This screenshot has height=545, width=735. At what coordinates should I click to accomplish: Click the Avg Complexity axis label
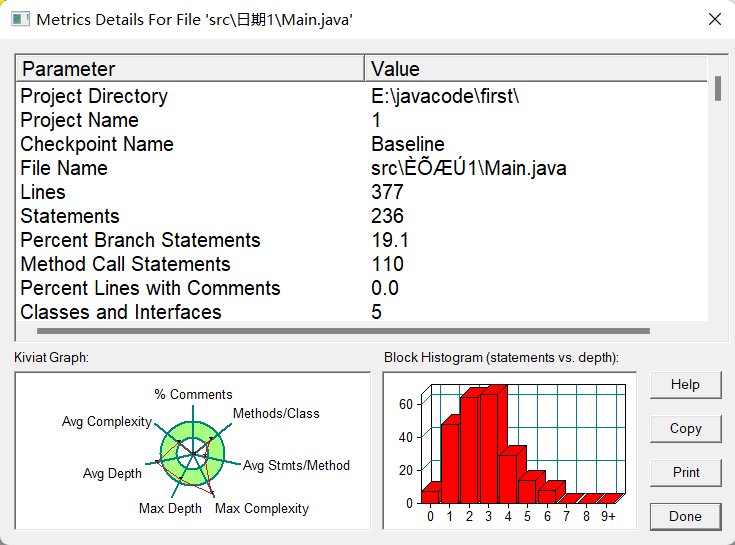point(107,421)
